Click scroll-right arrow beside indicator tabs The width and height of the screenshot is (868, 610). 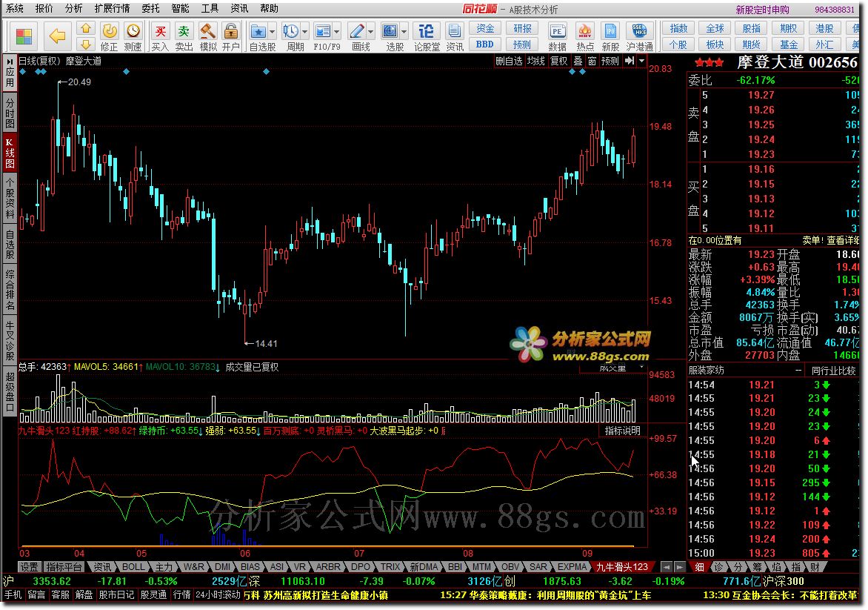click(x=679, y=567)
